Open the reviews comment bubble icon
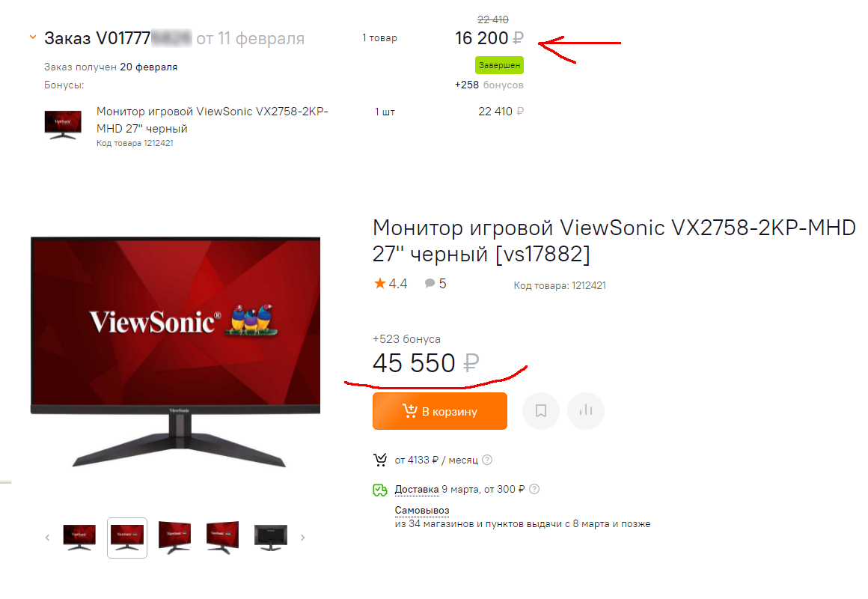This screenshot has width=868, height=599. click(x=430, y=284)
